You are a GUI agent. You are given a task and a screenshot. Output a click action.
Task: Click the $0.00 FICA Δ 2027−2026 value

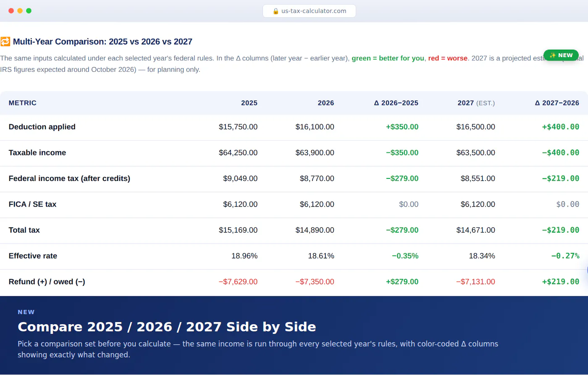point(568,204)
